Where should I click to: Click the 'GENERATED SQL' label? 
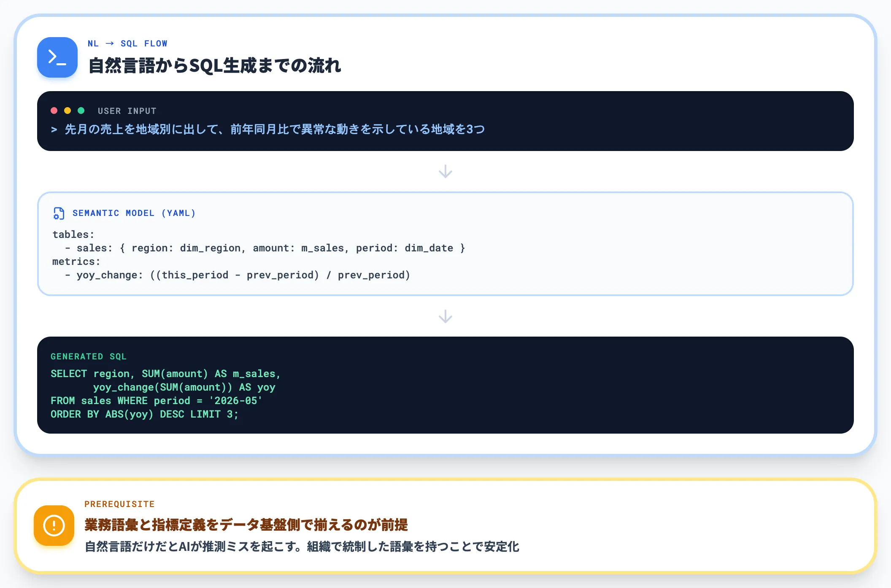coord(89,356)
